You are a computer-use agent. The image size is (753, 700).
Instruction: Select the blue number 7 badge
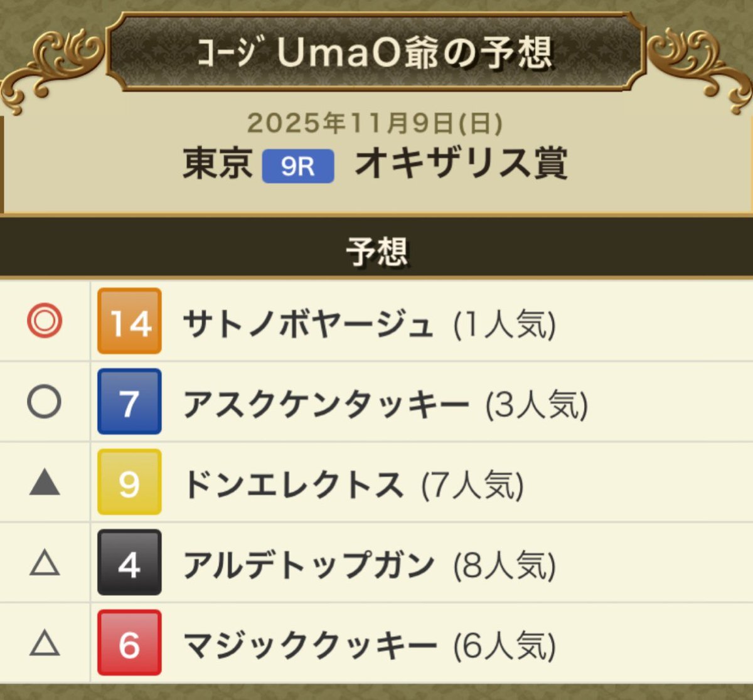click(x=129, y=401)
